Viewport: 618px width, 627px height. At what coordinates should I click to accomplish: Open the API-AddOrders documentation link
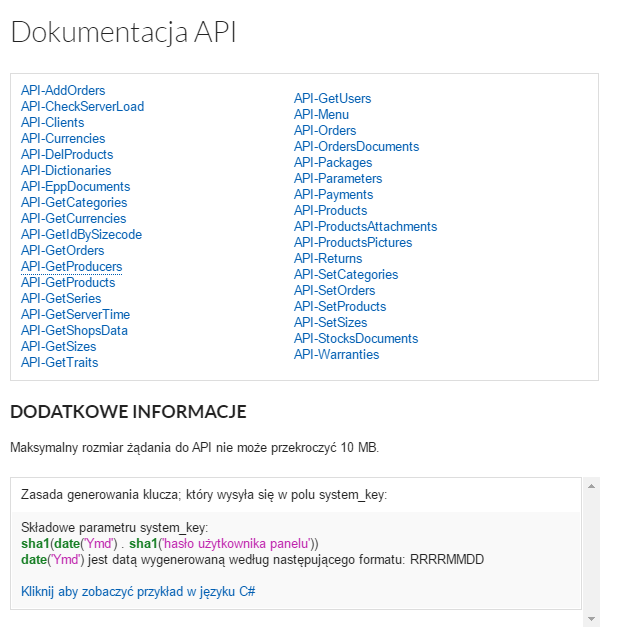pyautogui.click(x=63, y=91)
